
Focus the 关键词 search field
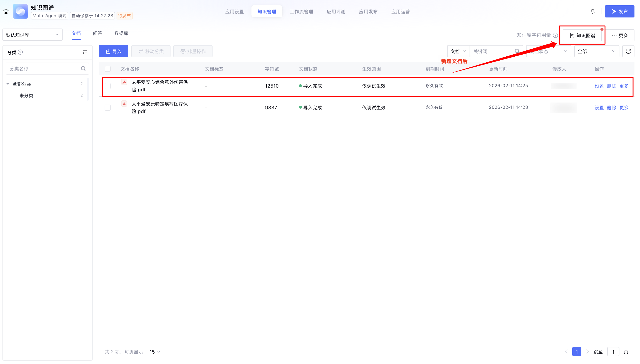491,51
